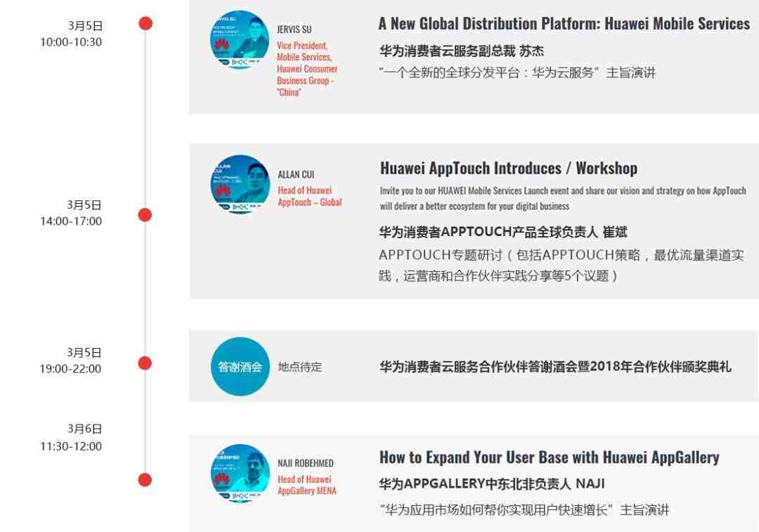
Task: Select the red timeline dot for 14:00-17:00
Action: 145,214
